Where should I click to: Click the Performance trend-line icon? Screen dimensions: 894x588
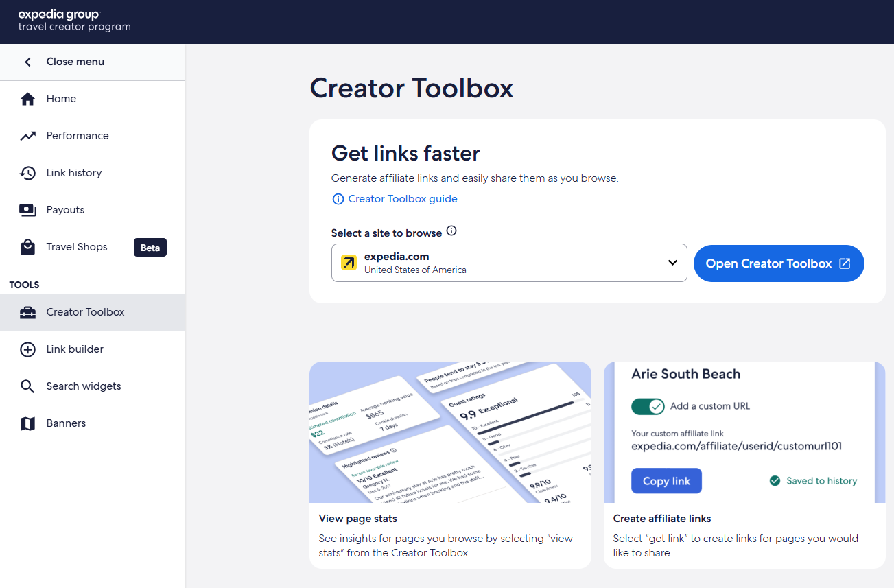coord(27,136)
